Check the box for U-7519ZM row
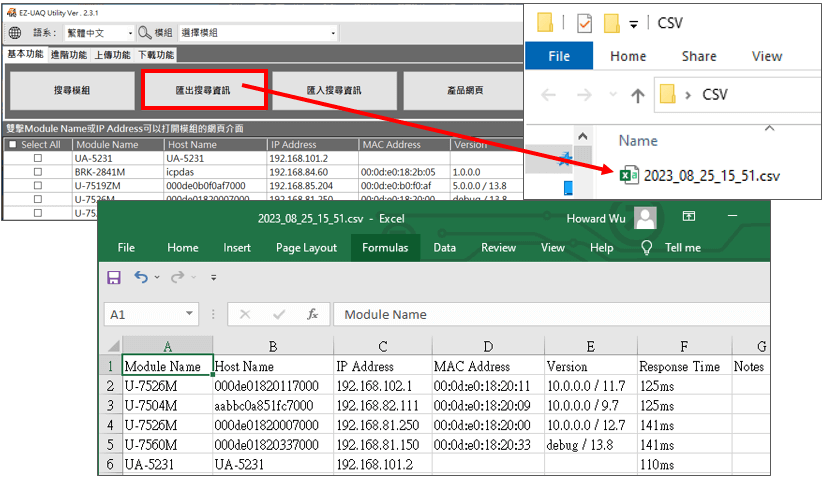The image size is (825, 480). [x=38, y=185]
